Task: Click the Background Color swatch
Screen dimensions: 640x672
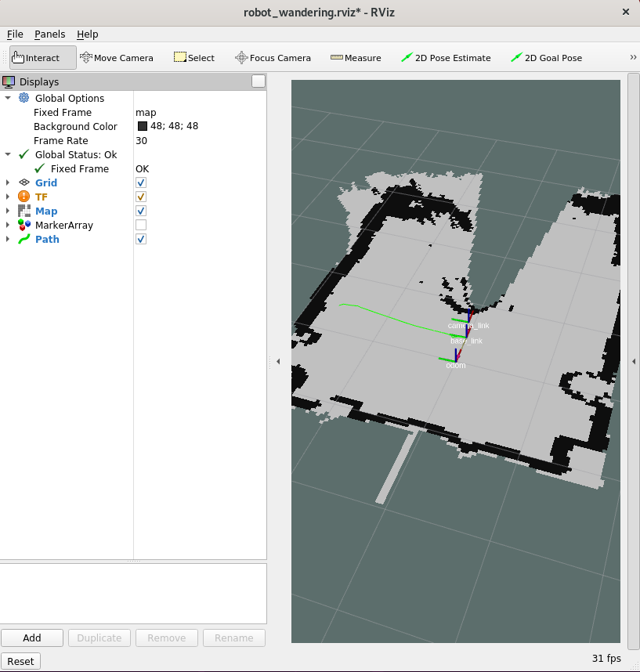Action: [x=143, y=127]
